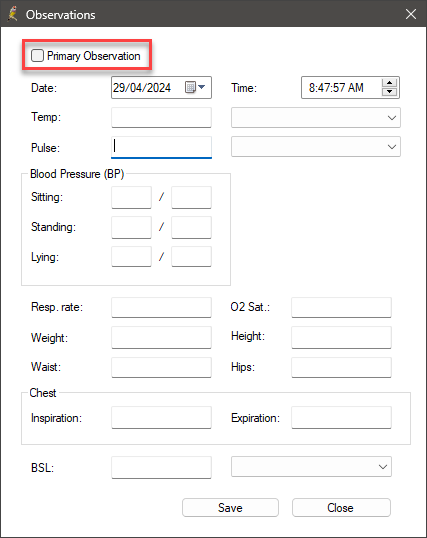Select the Chest Inspiration field
Screen dimensions: 427x538
(161, 418)
